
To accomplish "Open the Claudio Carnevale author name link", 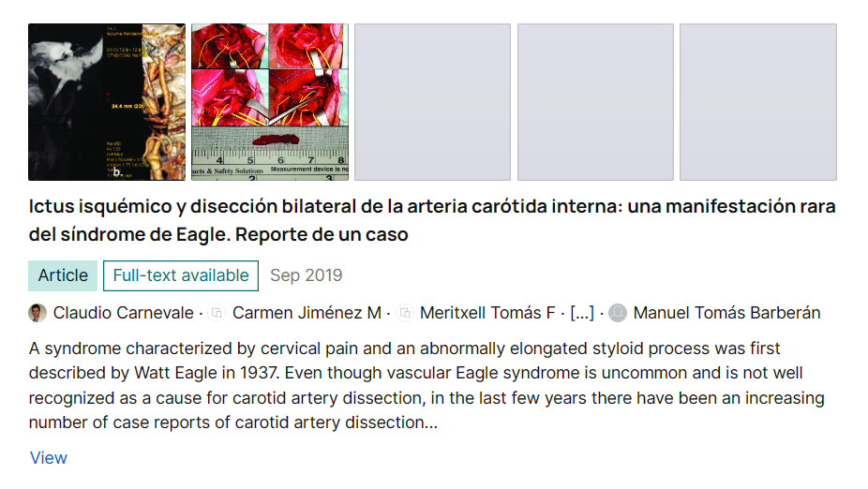I will [123, 313].
